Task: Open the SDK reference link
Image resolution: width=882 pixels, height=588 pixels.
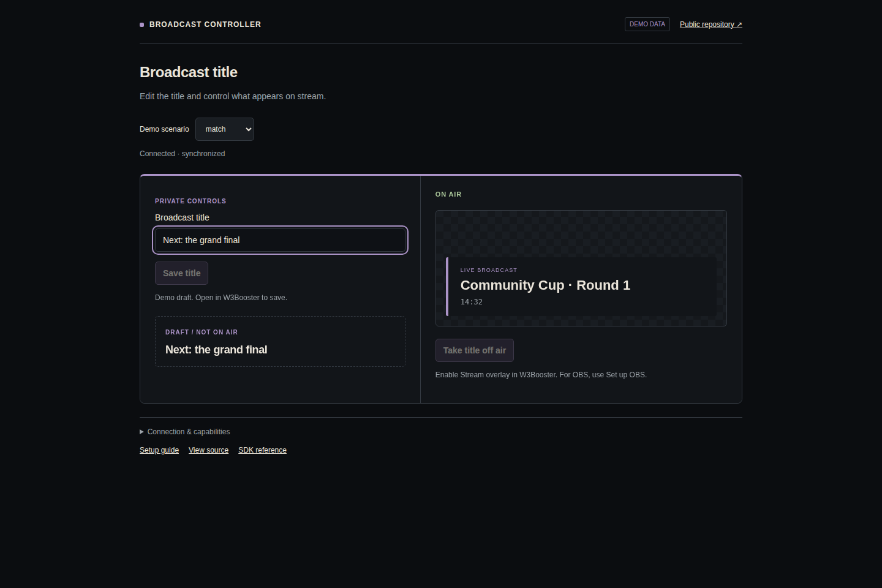Action: click(262, 450)
